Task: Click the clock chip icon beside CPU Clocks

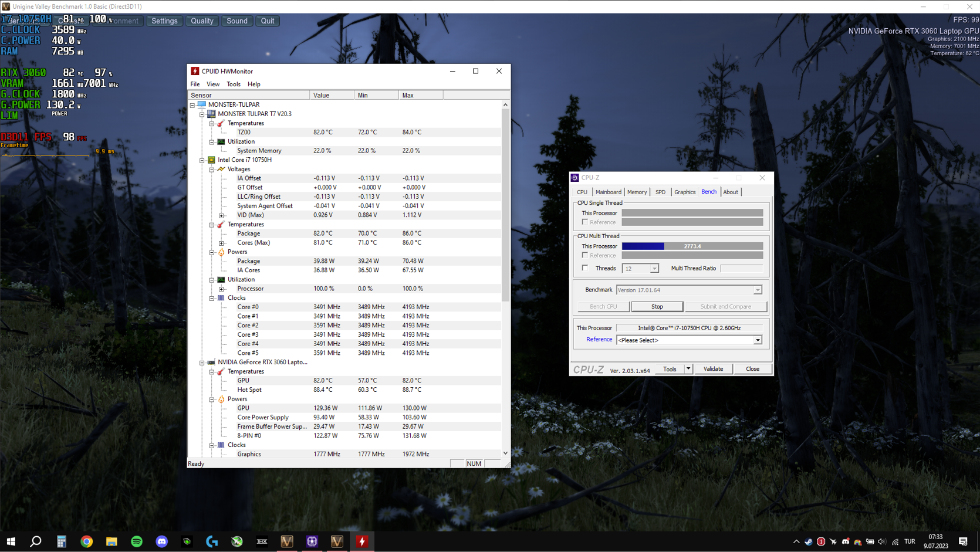Action: click(x=221, y=297)
